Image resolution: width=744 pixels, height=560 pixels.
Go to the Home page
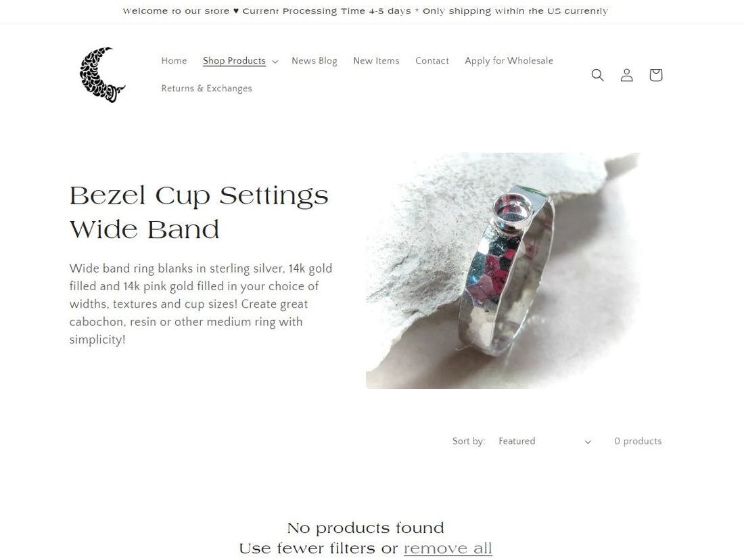click(174, 61)
